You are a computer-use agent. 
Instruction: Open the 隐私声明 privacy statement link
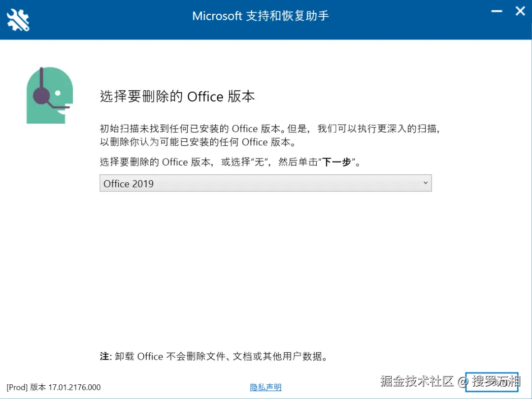tap(266, 387)
